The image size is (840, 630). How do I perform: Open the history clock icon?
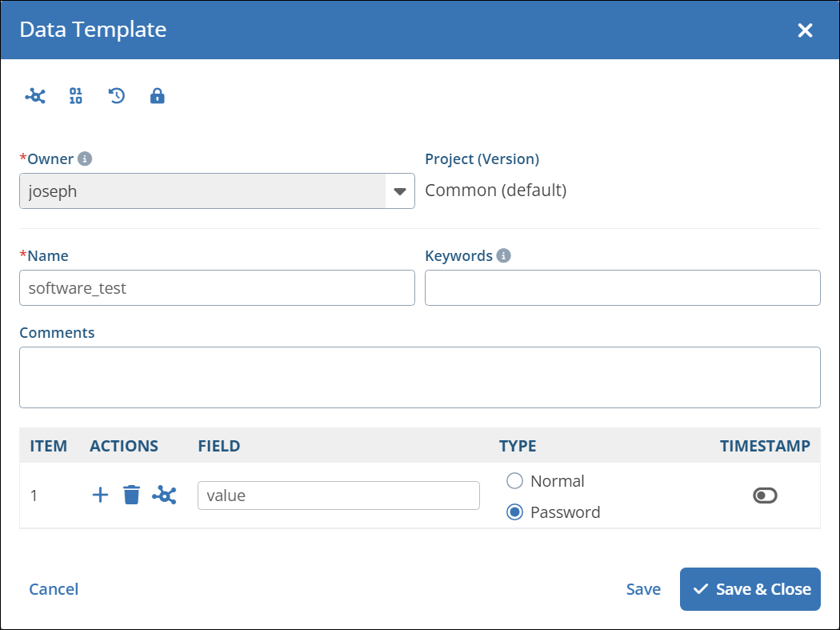point(117,97)
